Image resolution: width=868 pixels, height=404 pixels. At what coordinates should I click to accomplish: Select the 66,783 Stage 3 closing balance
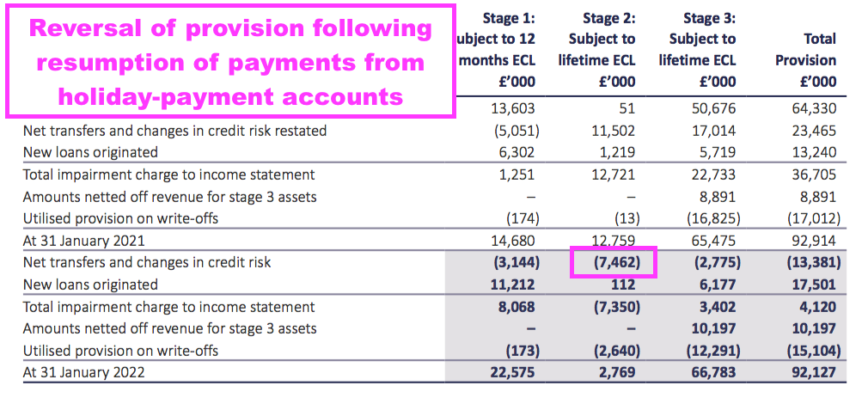713,372
